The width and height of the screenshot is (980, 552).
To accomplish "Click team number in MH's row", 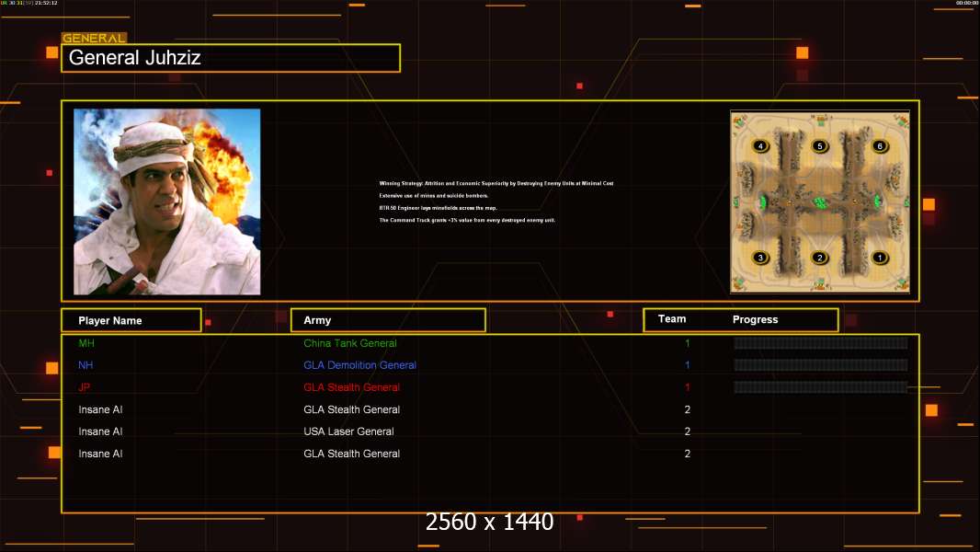I will pyautogui.click(x=688, y=343).
